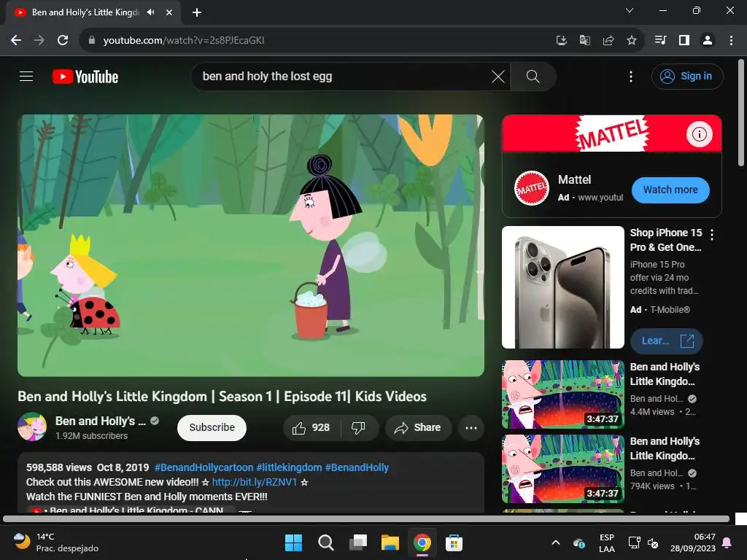Image resolution: width=747 pixels, height=560 pixels.
Task: Open the #littlekingdom hashtag
Action: pyautogui.click(x=289, y=467)
